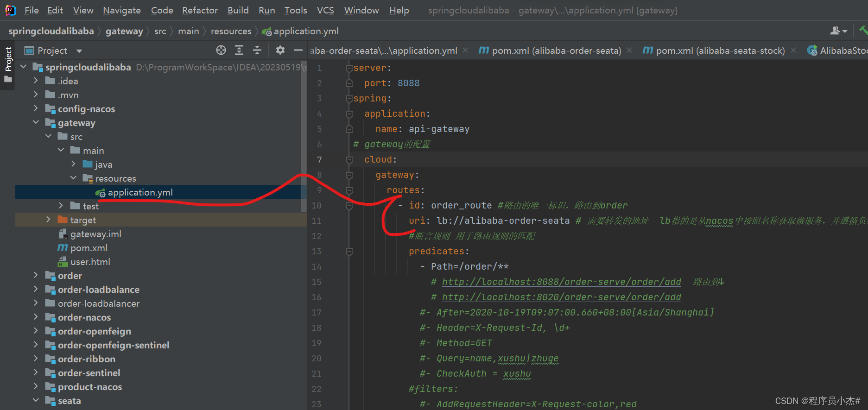The width and height of the screenshot is (868, 410).
Task: Click fold marker beside server: line
Action: (349, 68)
